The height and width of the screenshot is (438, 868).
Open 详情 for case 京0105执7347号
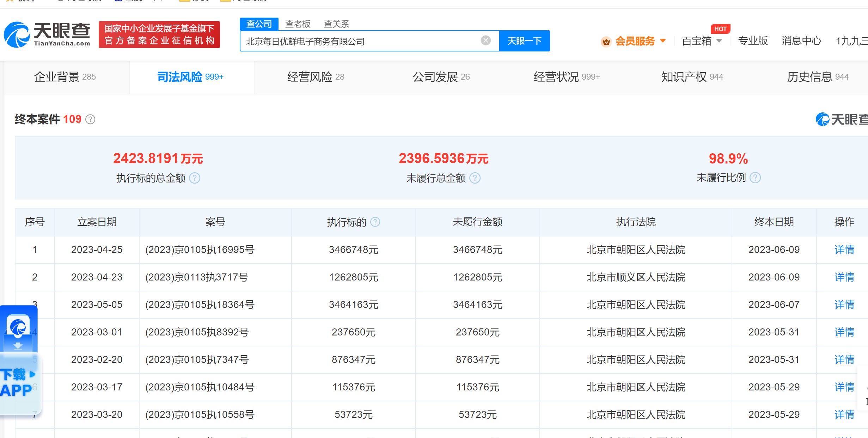tap(844, 360)
